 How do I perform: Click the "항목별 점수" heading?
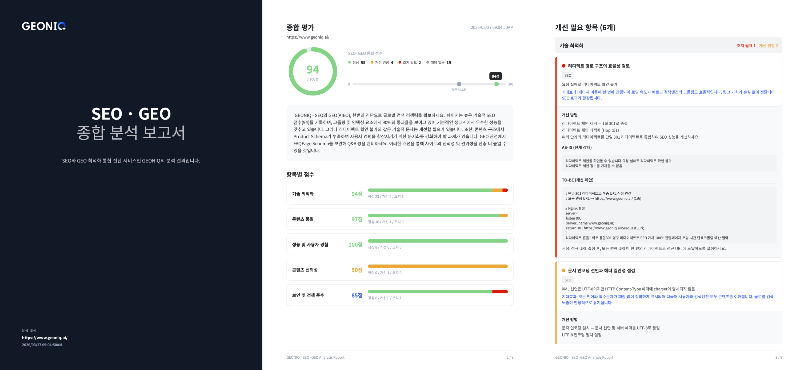tap(300, 174)
